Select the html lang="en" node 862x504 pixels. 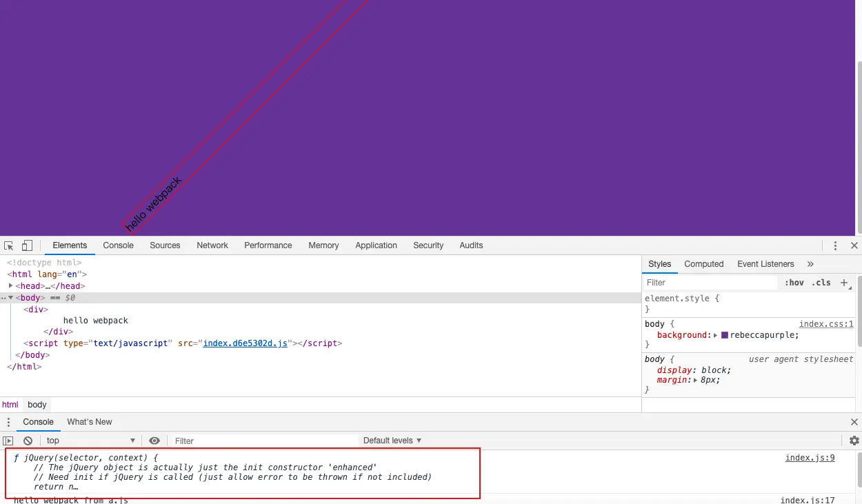point(47,274)
